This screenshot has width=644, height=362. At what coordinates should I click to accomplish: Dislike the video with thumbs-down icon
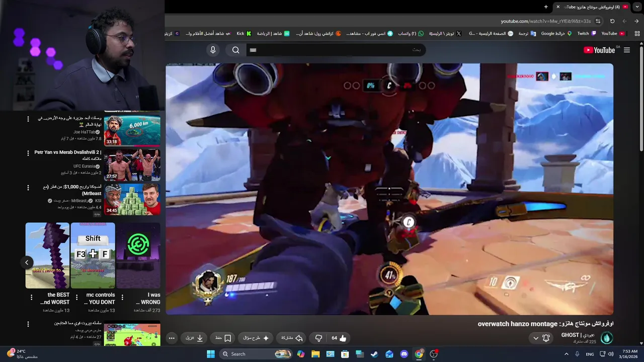click(318, 338)
